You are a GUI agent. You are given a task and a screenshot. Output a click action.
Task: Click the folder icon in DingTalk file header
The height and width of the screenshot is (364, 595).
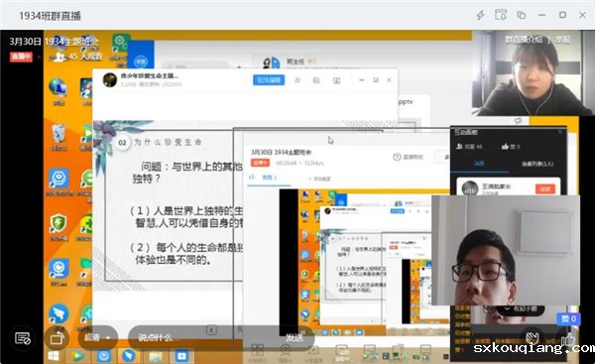pyautogui.click(x=316, y=80)
